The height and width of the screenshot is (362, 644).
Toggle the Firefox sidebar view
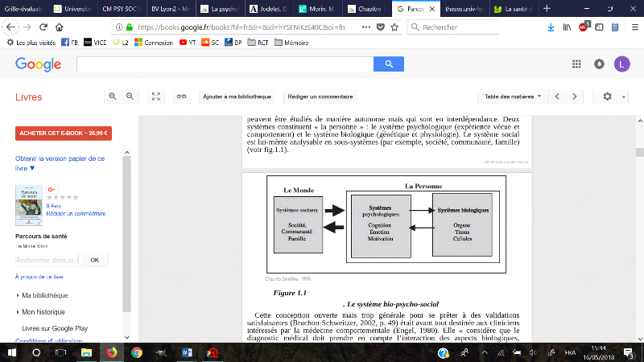point(599,27)
